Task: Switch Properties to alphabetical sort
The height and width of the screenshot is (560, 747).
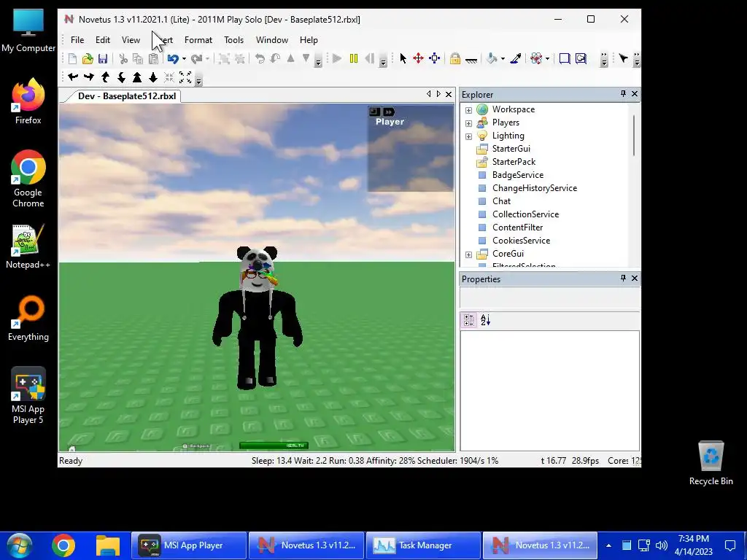Action: [x=485, y=320]
